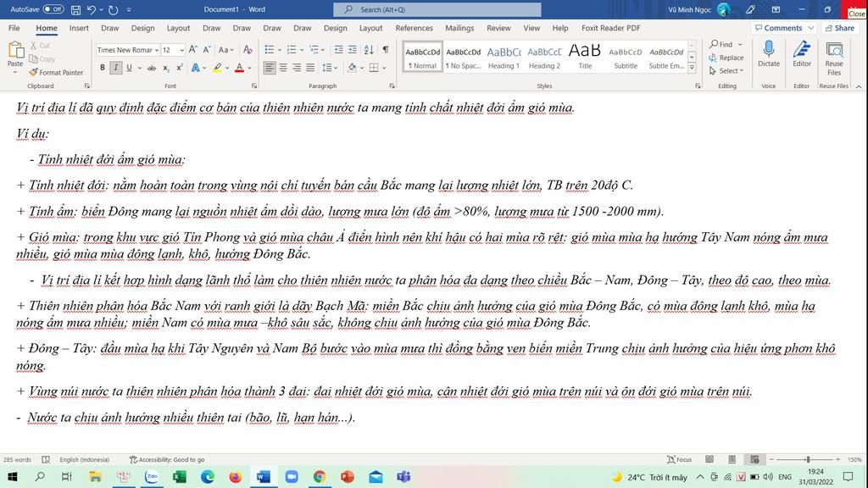Open the Select dropdown in Editing

click(x=726, y=71)
